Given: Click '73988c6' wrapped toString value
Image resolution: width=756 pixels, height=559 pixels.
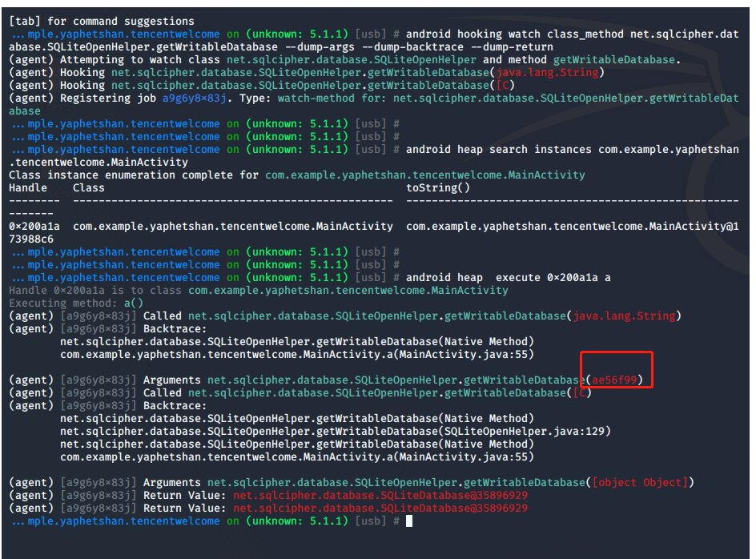Looking at the screenshot, I should coord(31,239).
